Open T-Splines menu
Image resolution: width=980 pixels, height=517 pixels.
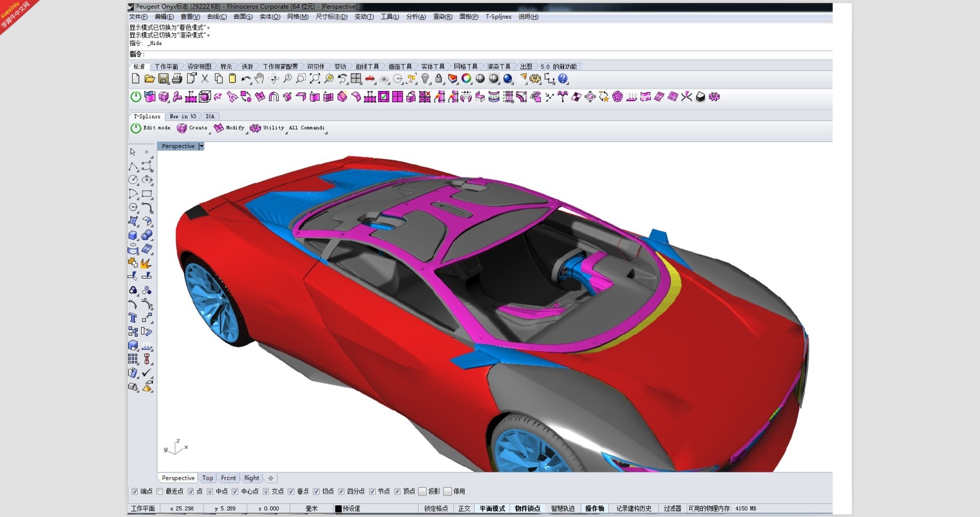pos(498,17)
